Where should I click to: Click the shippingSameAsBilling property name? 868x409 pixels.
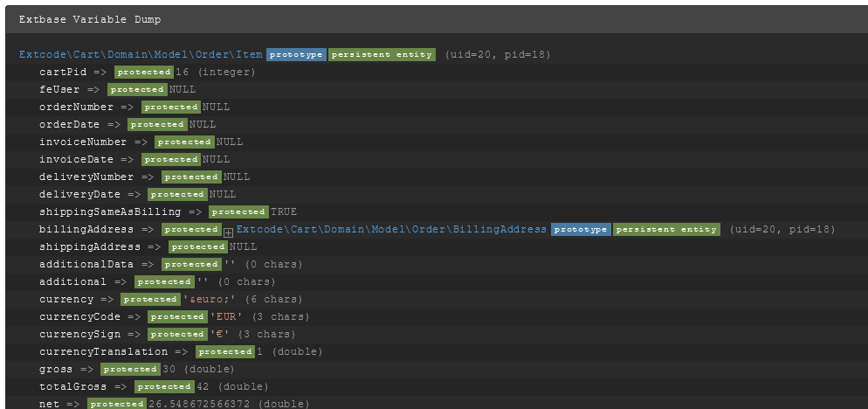click(x=110, y=211)
